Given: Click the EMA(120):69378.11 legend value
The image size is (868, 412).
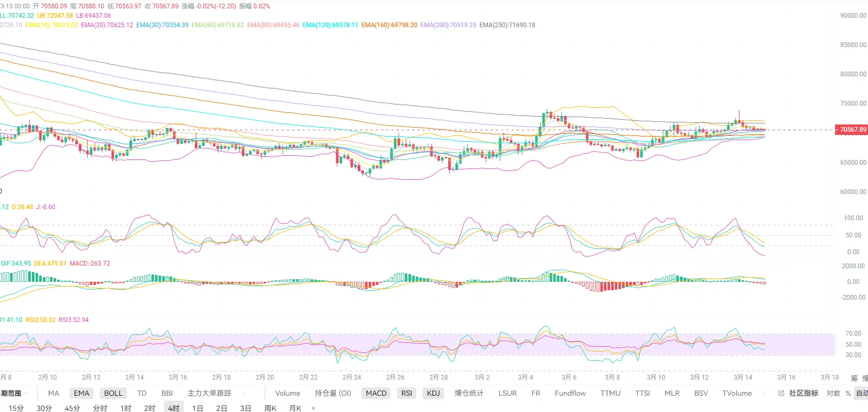Looking at the screenshot, I should point(330,25).
